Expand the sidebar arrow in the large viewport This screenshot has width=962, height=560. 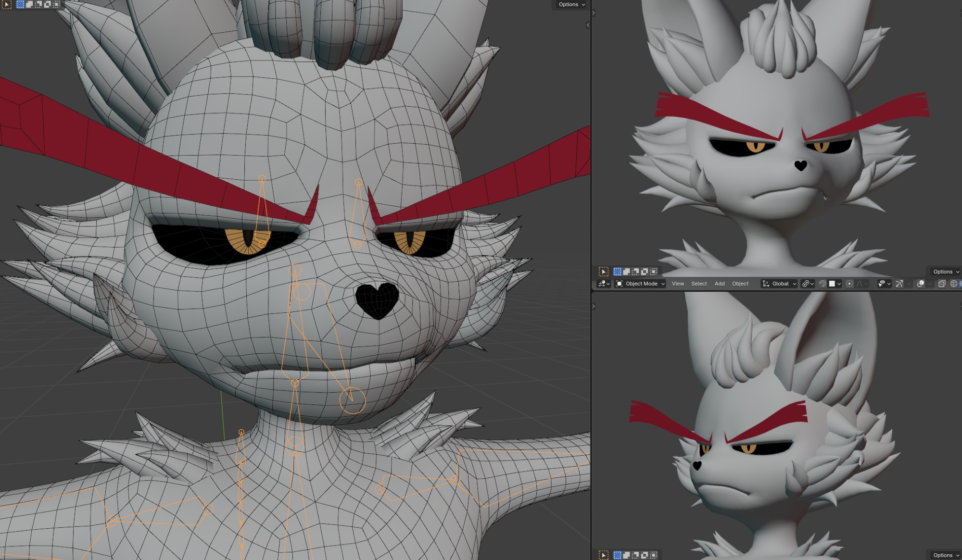coord(588,25)
